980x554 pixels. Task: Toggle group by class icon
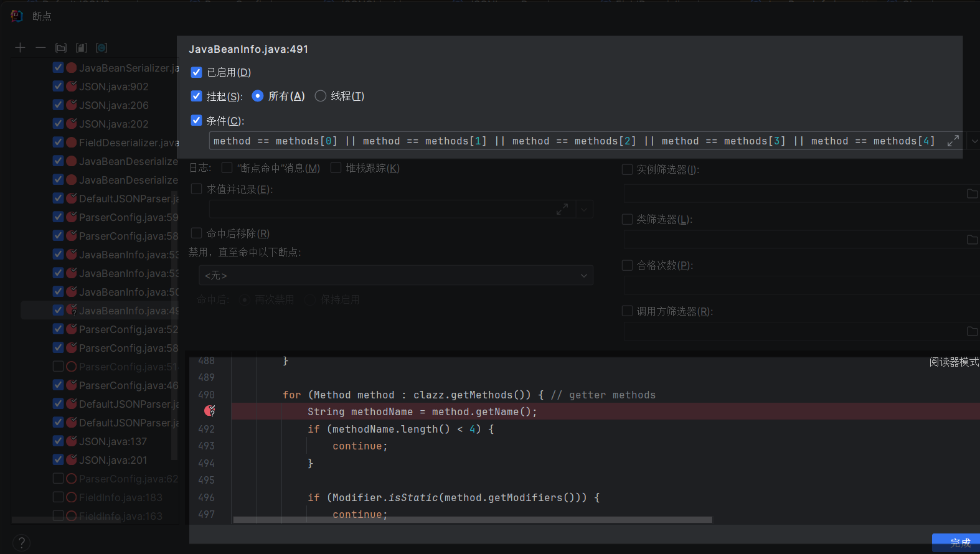click(101, 48)
